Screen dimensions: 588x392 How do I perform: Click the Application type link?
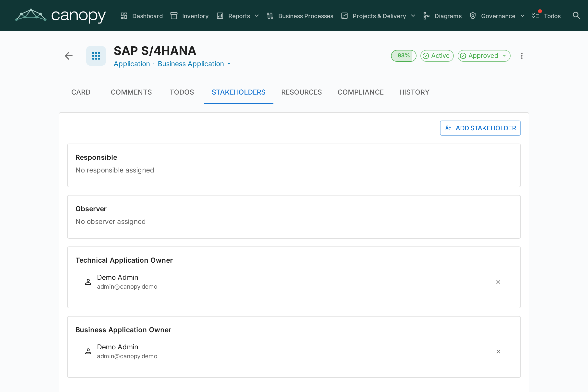132,64
